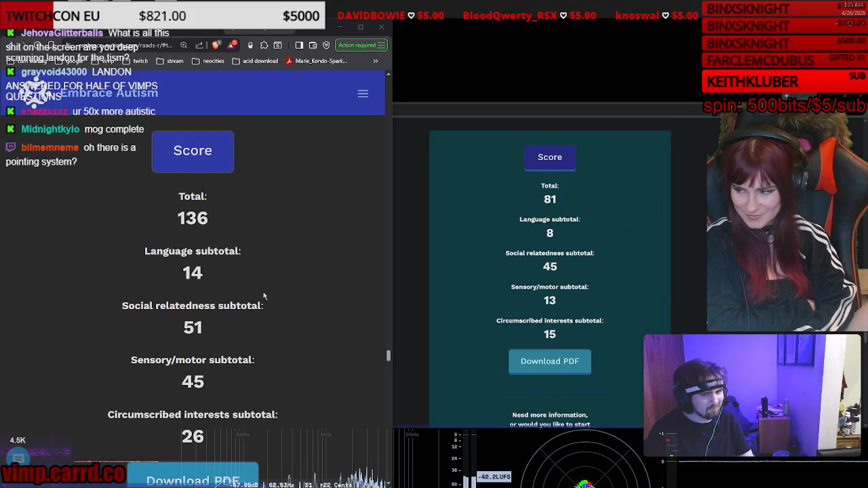Click the Social relatedness subtotal value 51
Viewport: 868px width, 488px height.
[x=193, y=327]
